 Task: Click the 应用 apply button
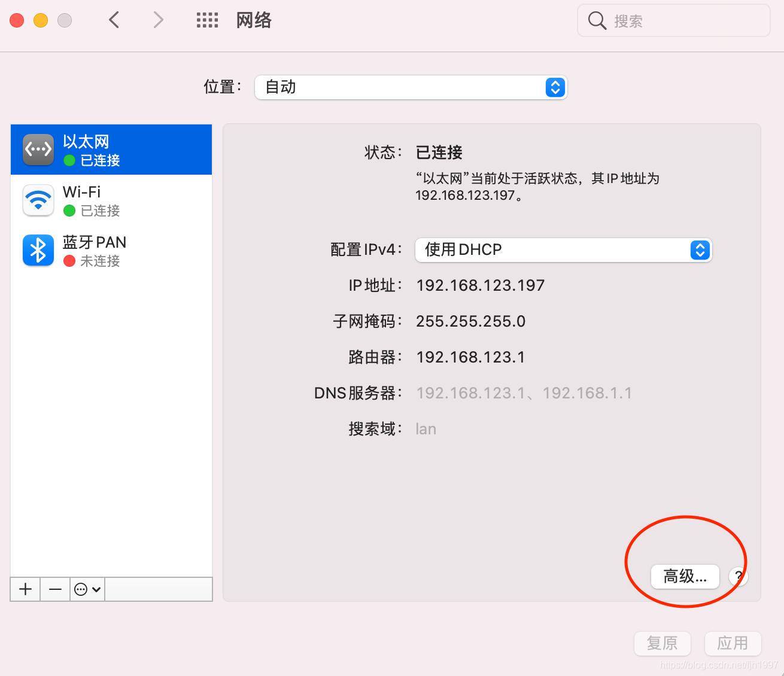733,643
